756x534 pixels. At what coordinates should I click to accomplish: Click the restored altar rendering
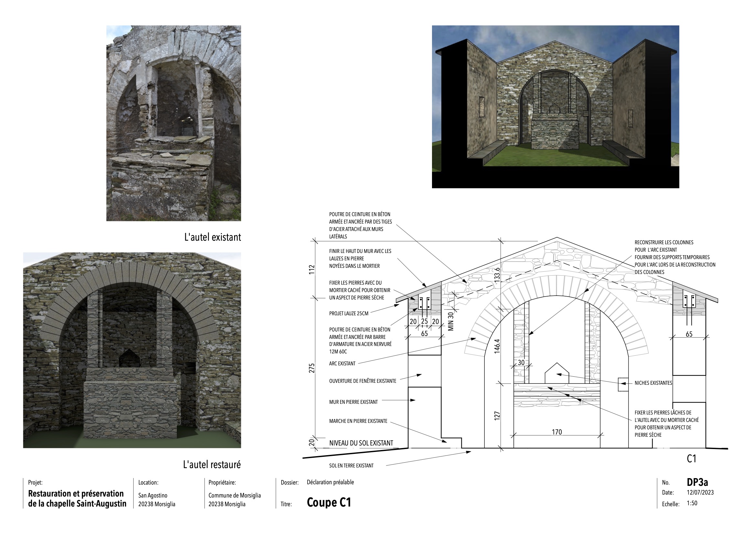click(x=132, y=350)
